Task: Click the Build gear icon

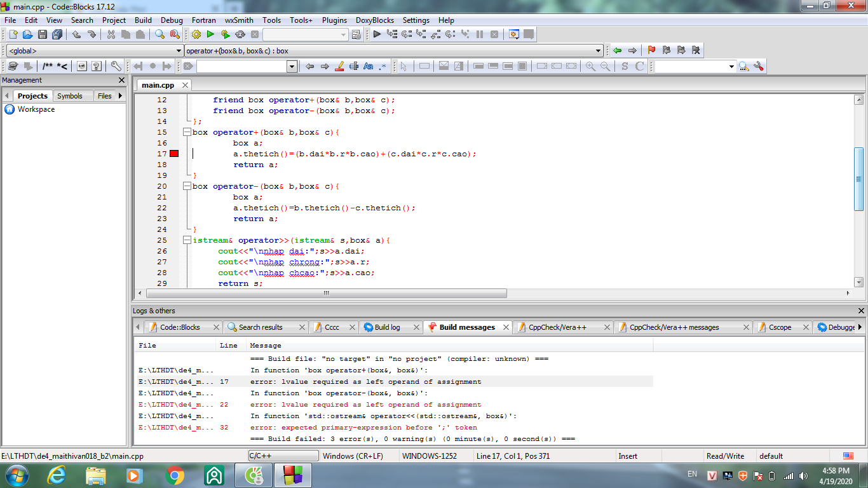Action: pos(196,34)
